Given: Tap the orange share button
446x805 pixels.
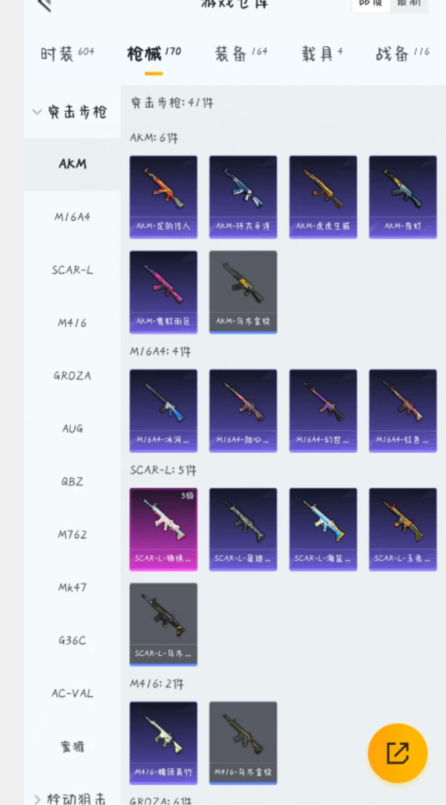Looking at the screenshot, I should coord(397,753).
